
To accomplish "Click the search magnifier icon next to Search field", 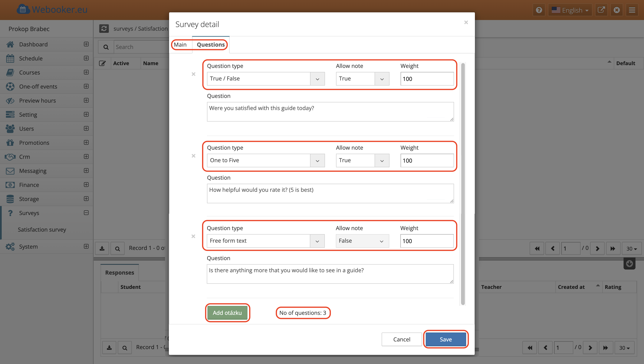I will (x=106, y=47).
